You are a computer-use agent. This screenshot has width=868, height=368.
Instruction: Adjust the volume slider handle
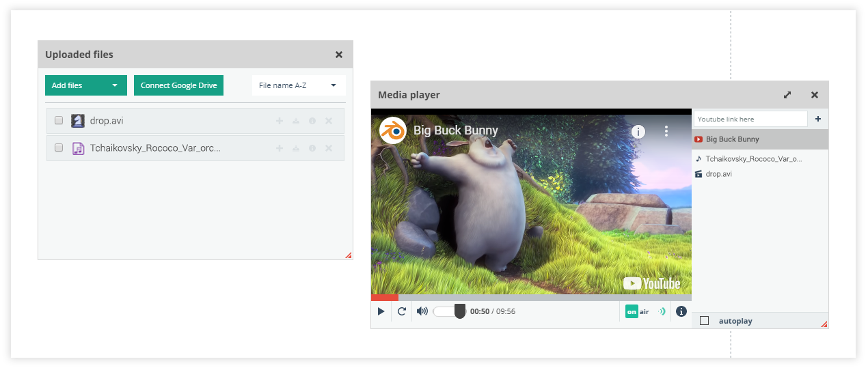click(x=460, y=311)
